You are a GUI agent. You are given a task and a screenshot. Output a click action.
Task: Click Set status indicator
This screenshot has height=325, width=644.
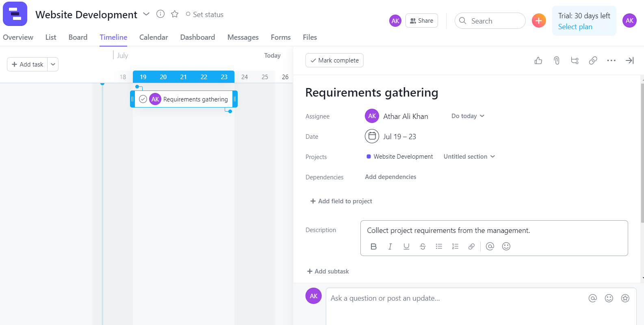click(204, 14)
